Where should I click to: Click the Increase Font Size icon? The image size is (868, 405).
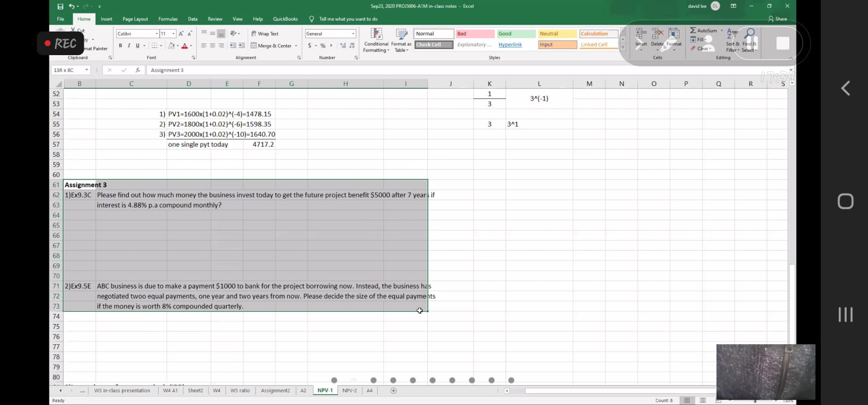182,34
